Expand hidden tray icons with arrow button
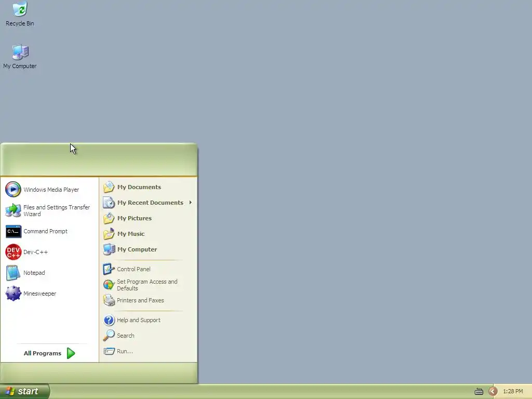 tap(493, 392)
